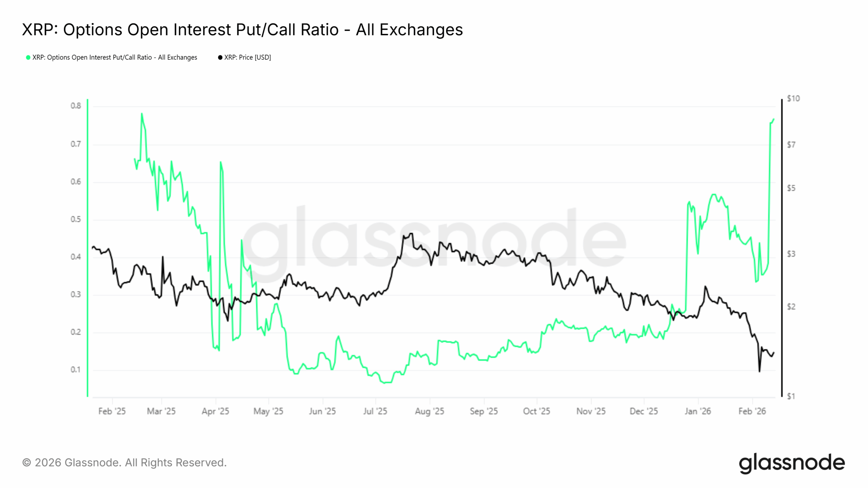The image size is (868, 488).
Task: Click the glassnode logo in bottom-right corner
Action: click(792, 463)
